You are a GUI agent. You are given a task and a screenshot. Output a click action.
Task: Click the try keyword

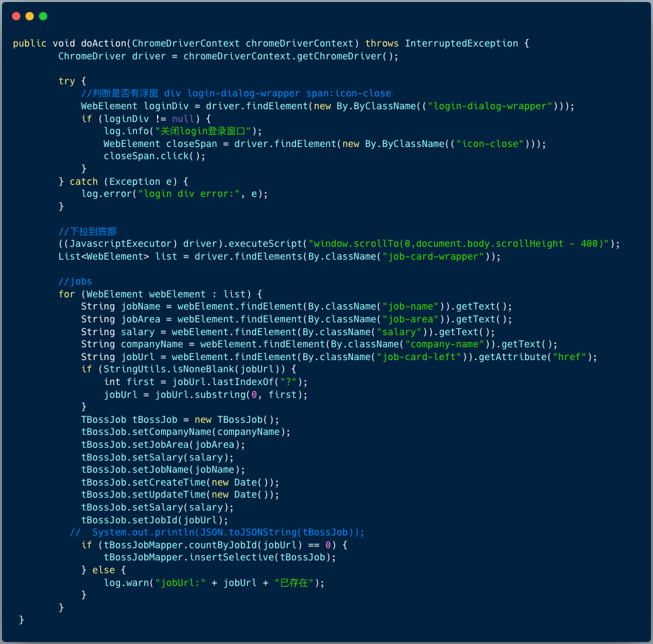[67, 82]
